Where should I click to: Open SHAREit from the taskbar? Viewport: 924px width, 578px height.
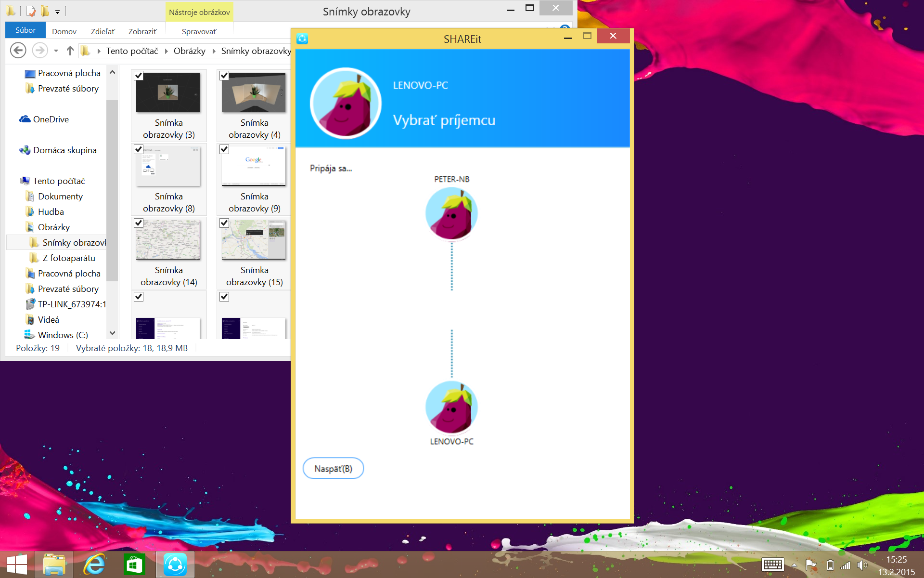point(175,564)
